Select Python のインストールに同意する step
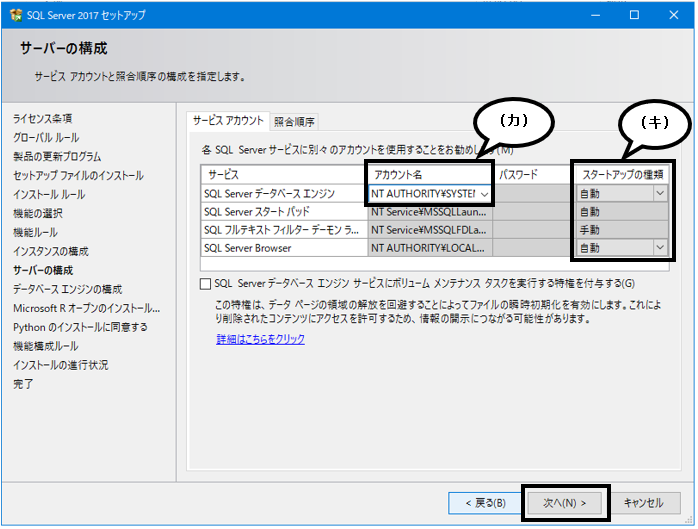Screen dimensions: 698x529 tap(80, 327)
